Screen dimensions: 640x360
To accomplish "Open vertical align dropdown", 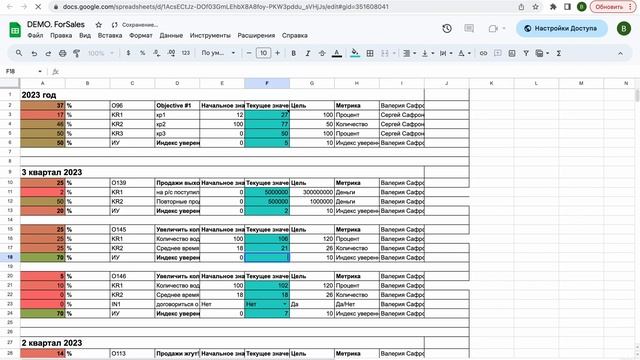I will [x=427, y=53].
